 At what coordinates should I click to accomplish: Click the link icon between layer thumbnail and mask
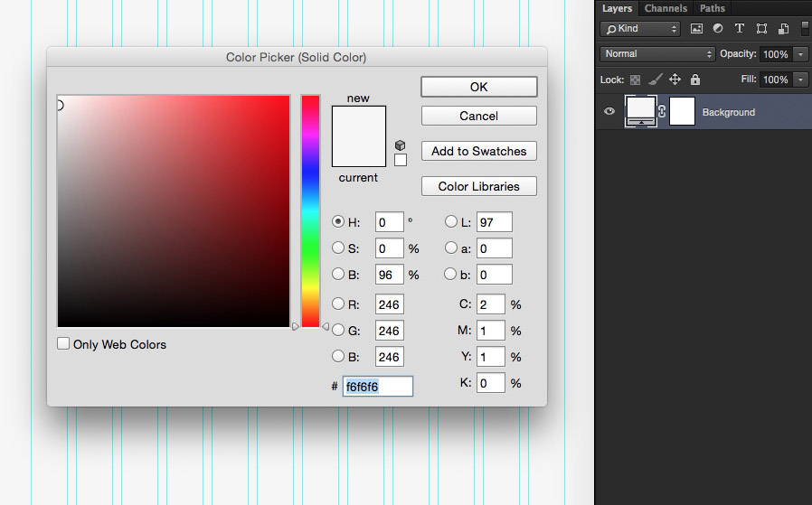pos(662,111)
